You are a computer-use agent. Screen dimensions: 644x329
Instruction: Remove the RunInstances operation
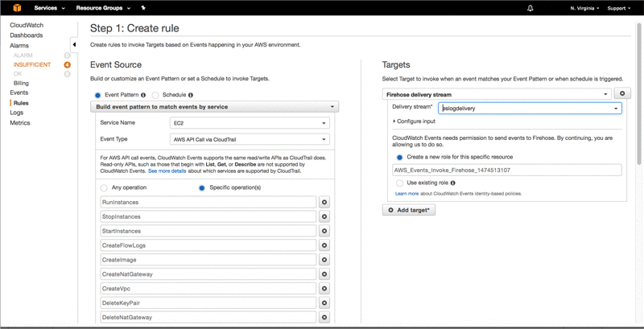coord(324,203)
